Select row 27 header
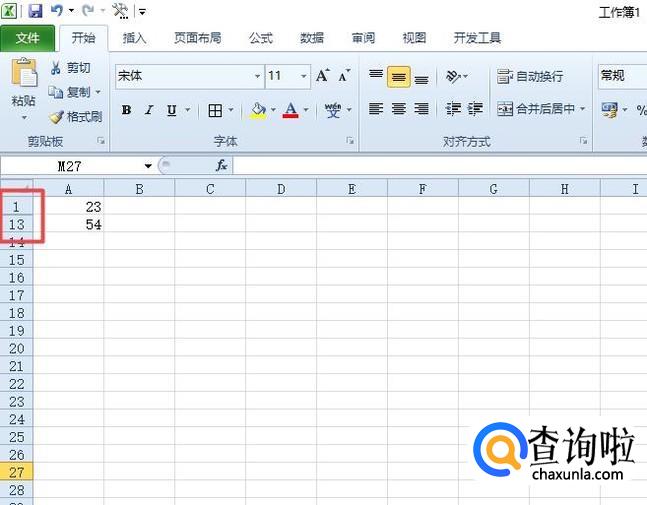The image size is (647, 505). point(17,472)
